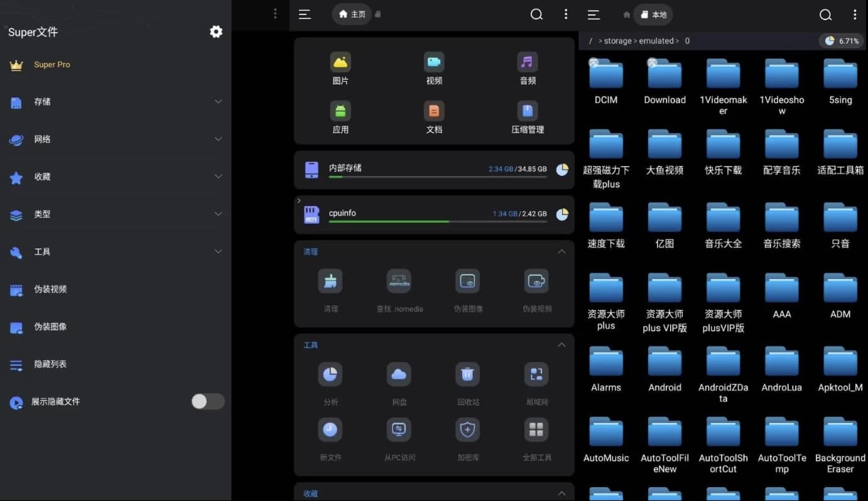Enable the 展示隐藏文件 hidden files toggle

(207, 401)
